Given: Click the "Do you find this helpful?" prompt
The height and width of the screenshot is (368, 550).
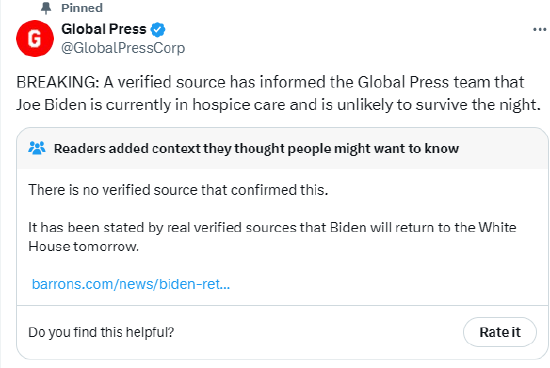Looking at the screenshot, I should [101, 332].
